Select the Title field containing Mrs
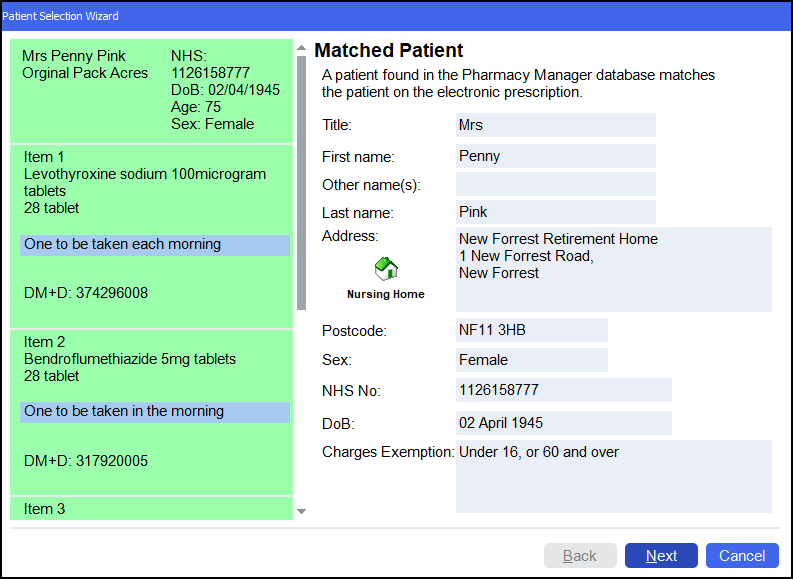 pyautogui.click(x=555, y=125)
